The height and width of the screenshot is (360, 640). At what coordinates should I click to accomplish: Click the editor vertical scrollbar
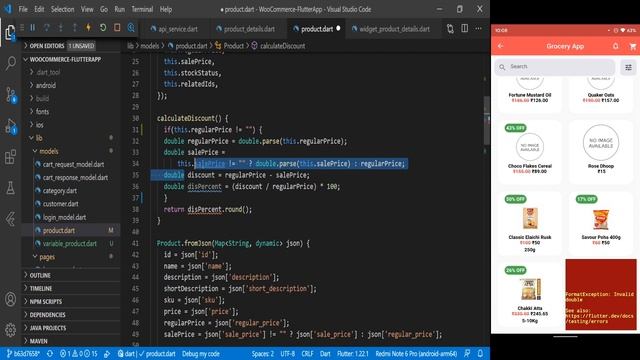(487, 120)
